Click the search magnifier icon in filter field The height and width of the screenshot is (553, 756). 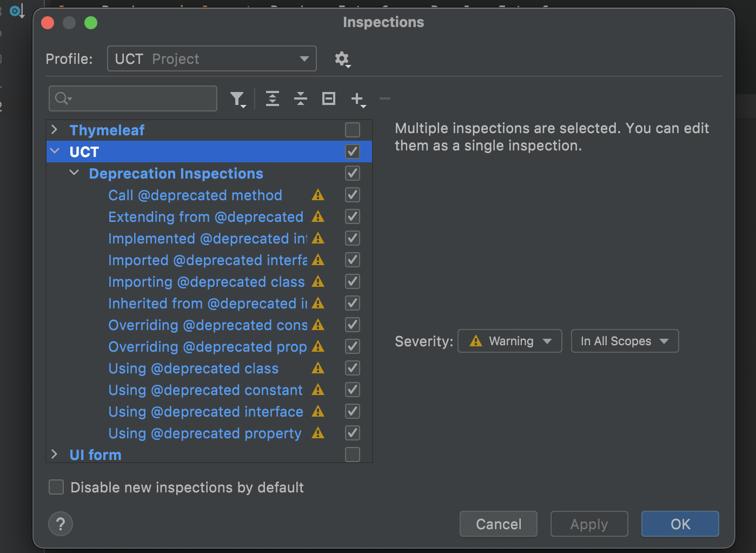63,98
